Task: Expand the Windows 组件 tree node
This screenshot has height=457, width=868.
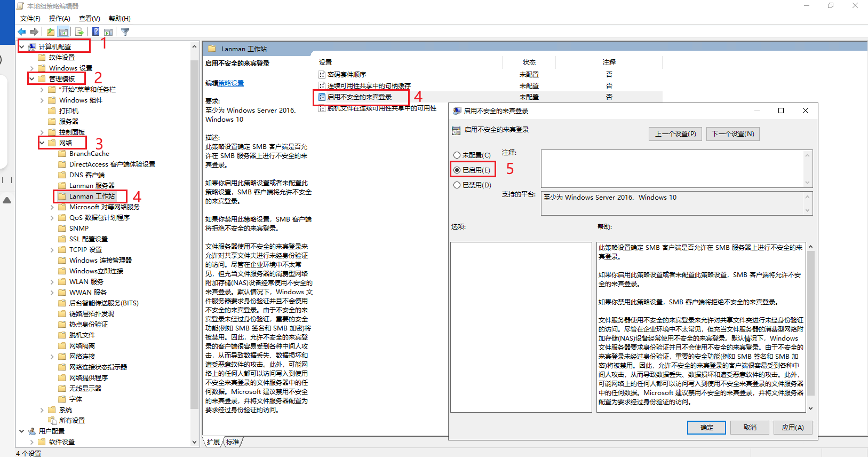Action: point(42,100)
